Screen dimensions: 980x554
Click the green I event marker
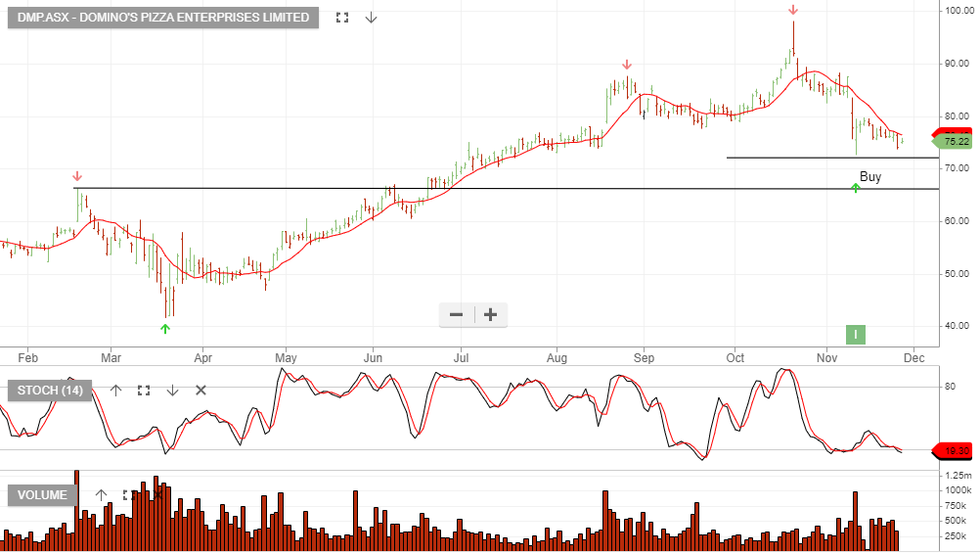click(x=856, y=335)
